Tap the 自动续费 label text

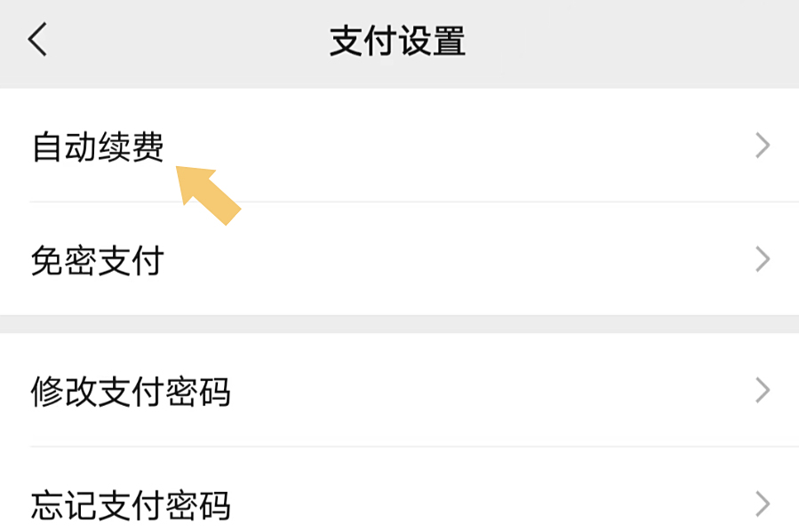(x=98, y=147)
